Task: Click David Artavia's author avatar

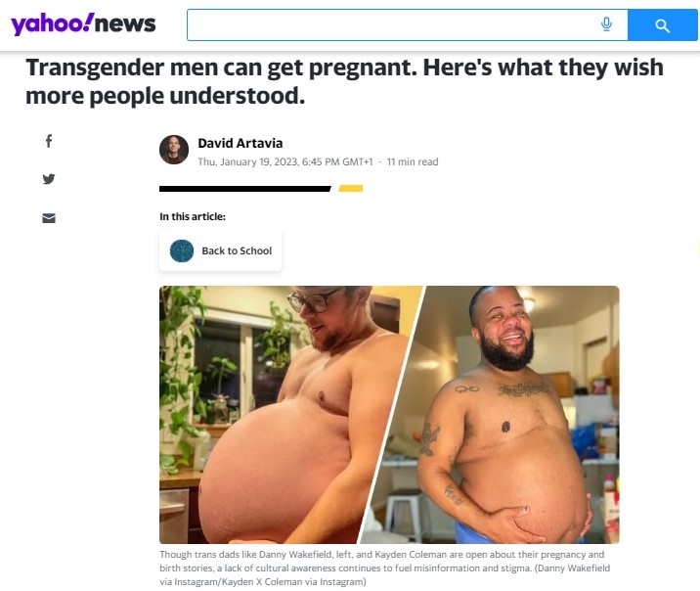Action: pos(174,150)
